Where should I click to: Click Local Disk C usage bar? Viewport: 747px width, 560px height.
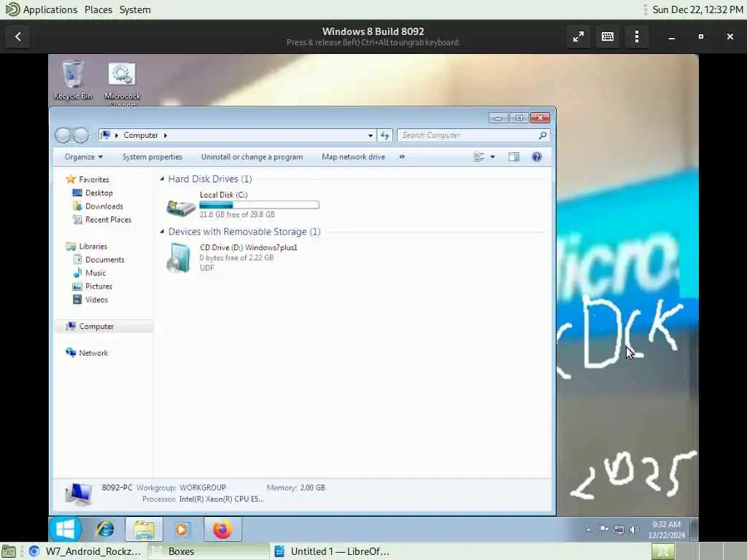click(x=259, y=205)
